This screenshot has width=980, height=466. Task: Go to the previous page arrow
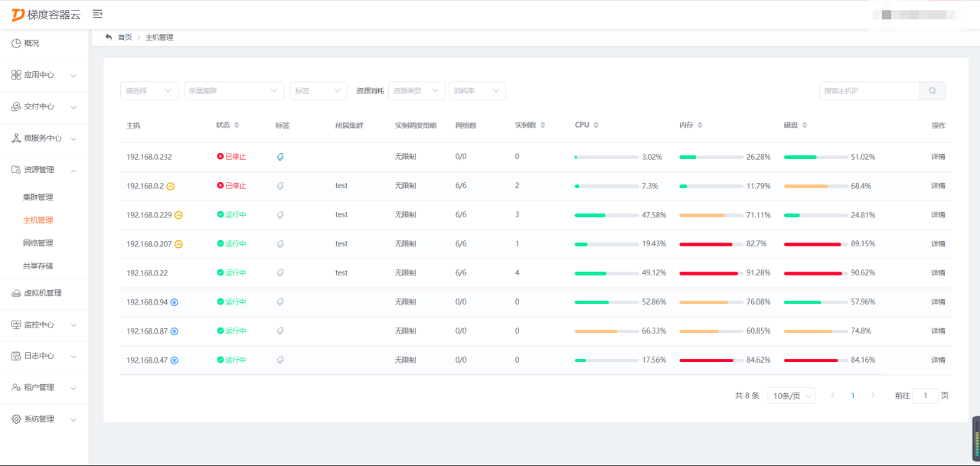[832, 396]
